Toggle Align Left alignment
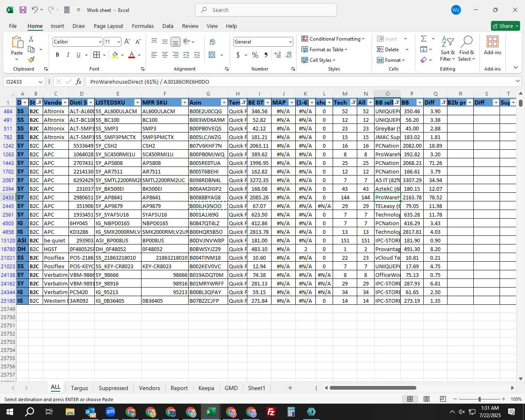The image size is (525, 420). coord(154,55)
